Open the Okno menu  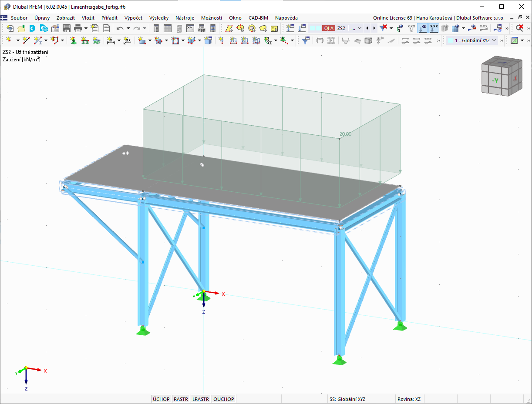235,18
